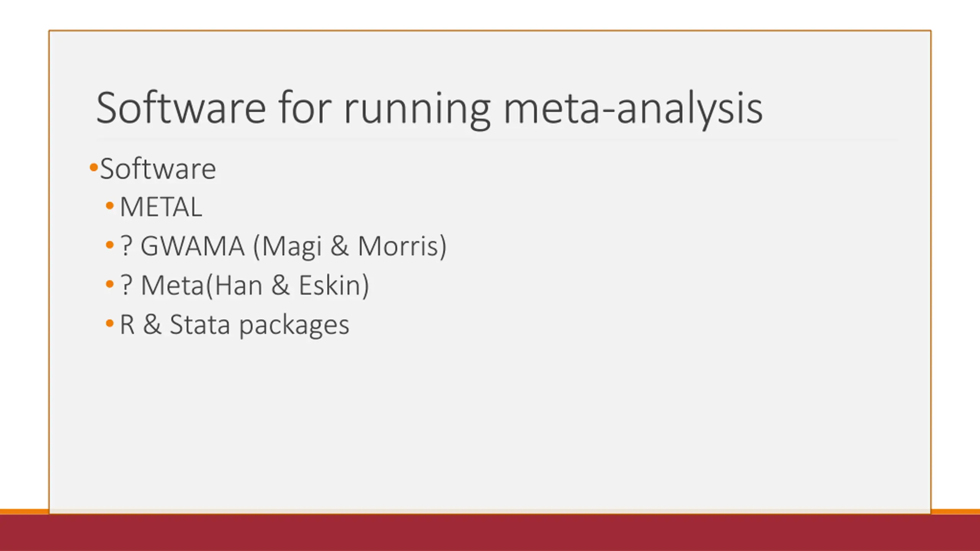Image resolution: width=980 pixels, height=551 pixels.
Task: Click the top-level "Software" bullet text
Action: (x=158, y=169)
